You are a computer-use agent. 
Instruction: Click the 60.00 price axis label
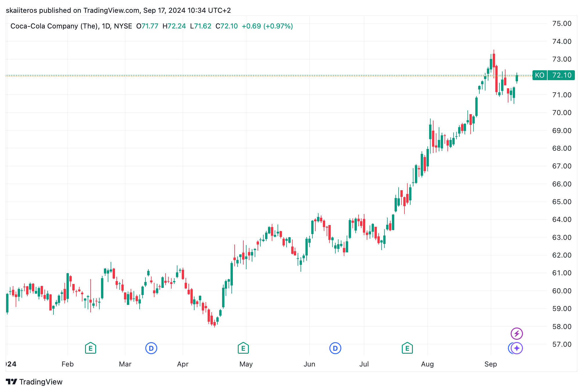coord(562,291)
